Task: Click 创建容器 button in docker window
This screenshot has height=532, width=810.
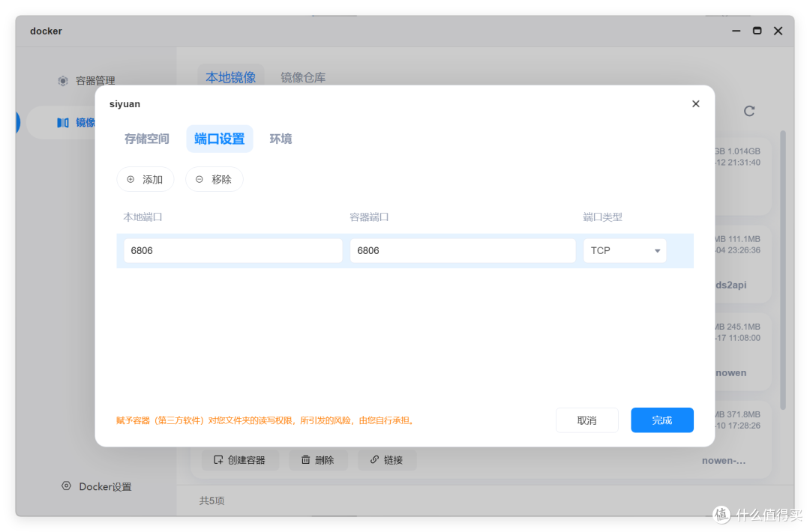Action: click(240, 460)
